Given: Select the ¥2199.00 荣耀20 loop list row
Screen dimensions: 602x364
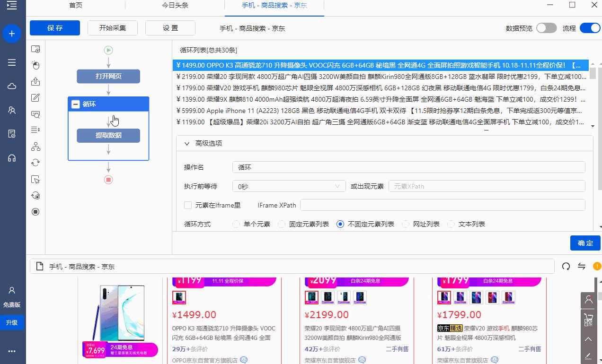Looking at the screenshot, I should 381,77.
